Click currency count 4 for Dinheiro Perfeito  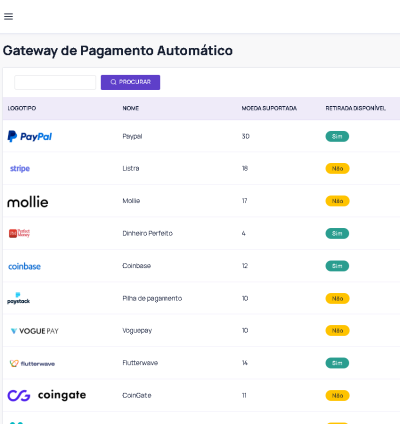pos(244,233)
